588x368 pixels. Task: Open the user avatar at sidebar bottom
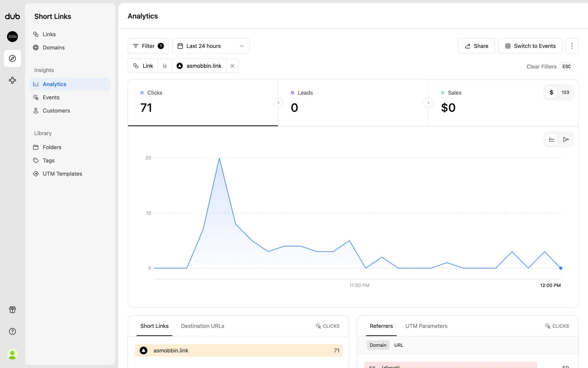pyautogui.click(x=12, y=354)
